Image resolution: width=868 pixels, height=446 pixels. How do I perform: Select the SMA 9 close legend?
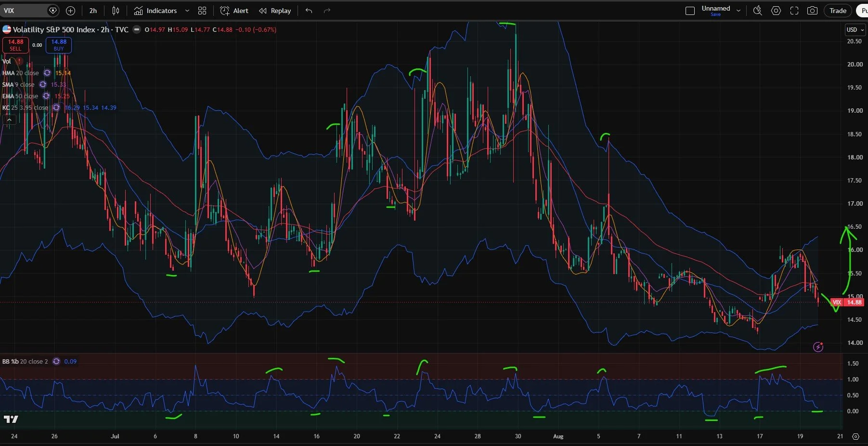click(18, 84)
